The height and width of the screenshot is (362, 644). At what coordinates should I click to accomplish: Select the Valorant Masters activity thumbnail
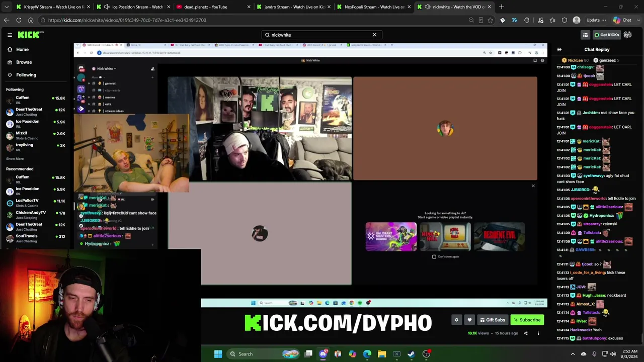[x=391, y=236]
